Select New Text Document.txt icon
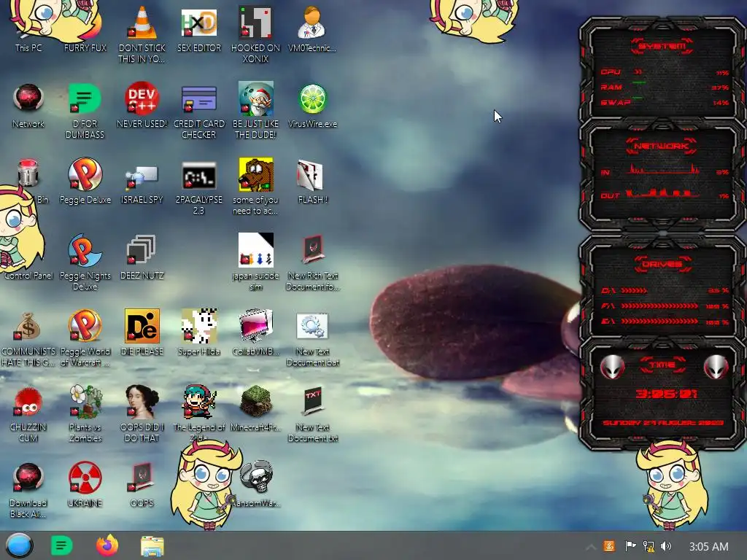747x560 pixels. point(312,414)
